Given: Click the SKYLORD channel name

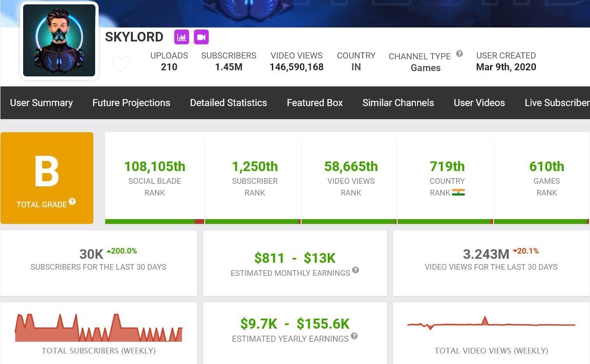Looking at the screenshot, I should (134, 37).
